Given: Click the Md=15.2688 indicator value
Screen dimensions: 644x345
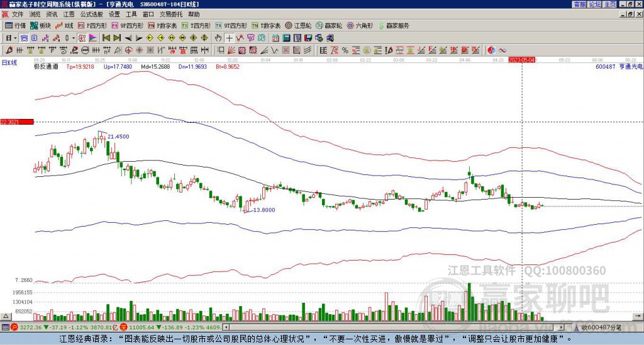Looking at the screenshot, I should point(155,66).
